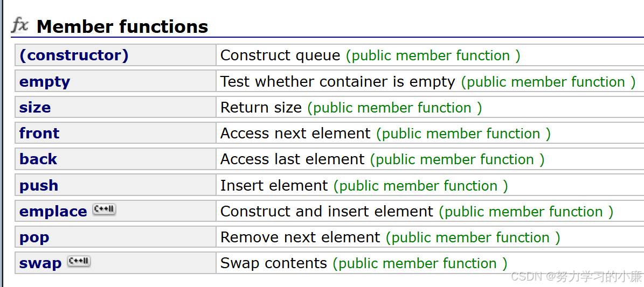Click the 'Swap contents' description text
Viewport: 644px width, 287px height.
(x=274, y=263)
